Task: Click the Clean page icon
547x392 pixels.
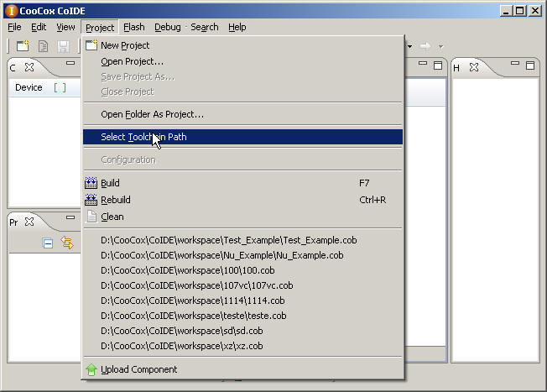Action: pos(91,217)
